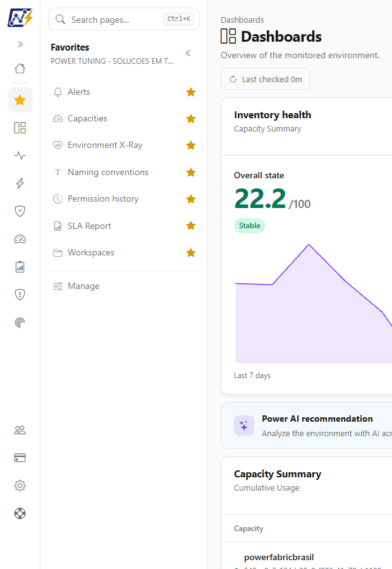
Task: Expand the icon rail with double chevron
Action: pyautogui.click(x=20, y=44)
